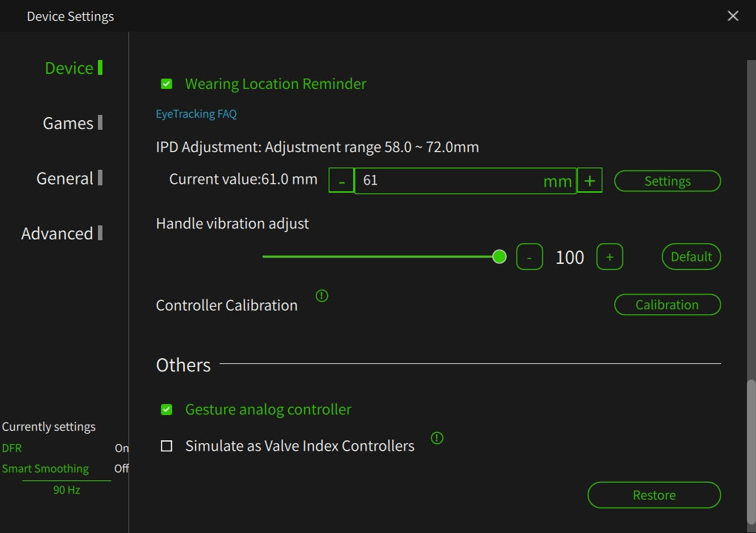This screenshot has height=533, width=756.
Task: Select the Device tab
Action: (69, 68)
